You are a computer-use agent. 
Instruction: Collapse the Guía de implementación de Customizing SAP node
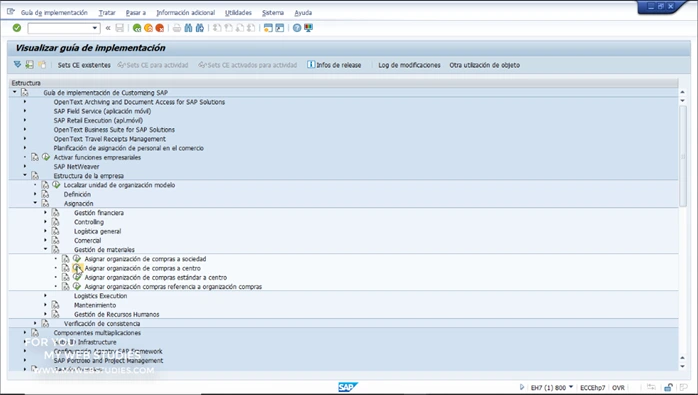pos(15,92)
